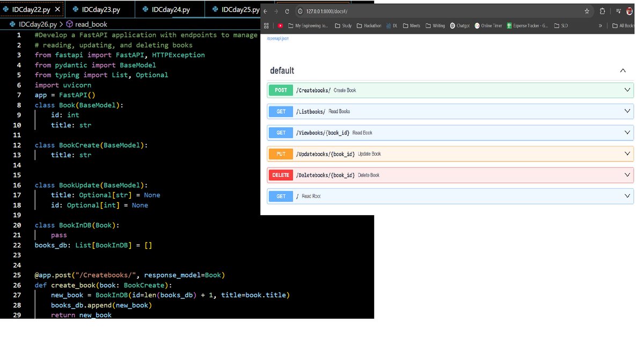
Task: Expand the GET /Viewbooks/{book_id} endpoint chevron
Action: (627, 133)
